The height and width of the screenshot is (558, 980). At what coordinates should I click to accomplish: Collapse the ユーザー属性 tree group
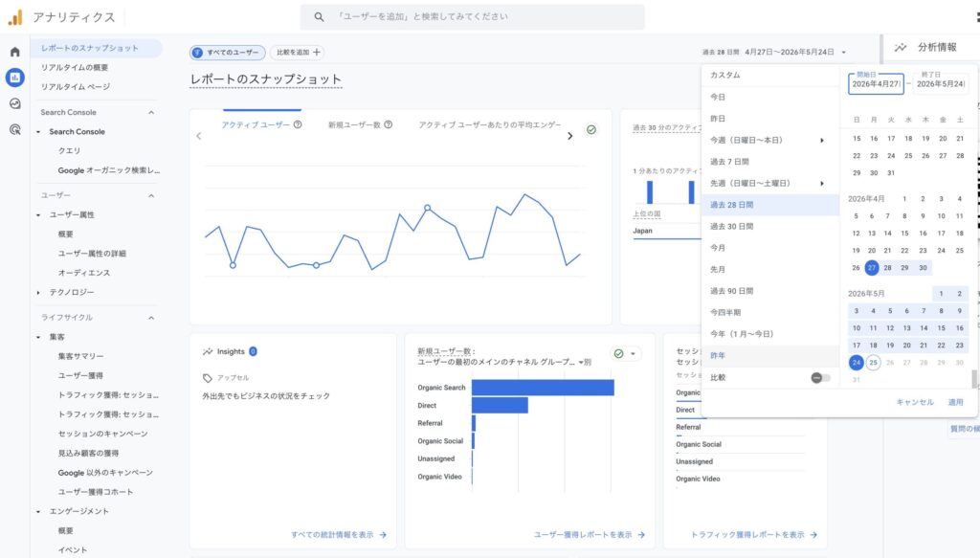(38, 215)
